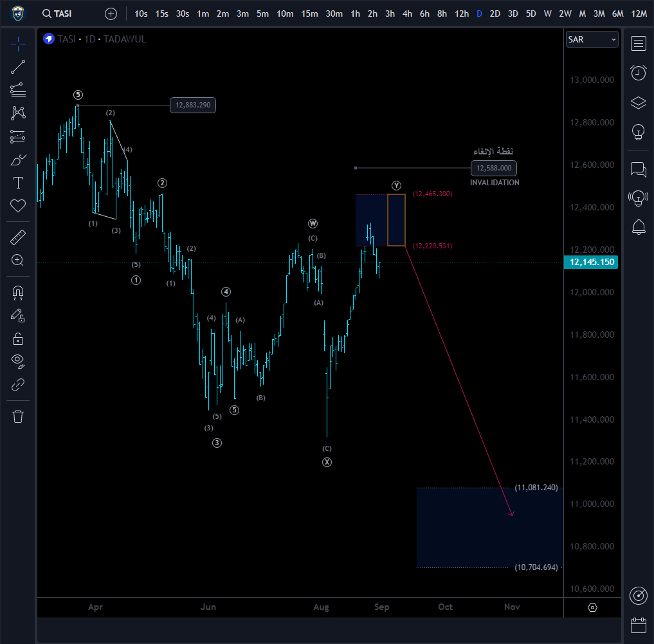The height and width of the screenshot is (644, 654).
Task: Open the ideas lightbulb icon
Action: [x=638, y=133]
